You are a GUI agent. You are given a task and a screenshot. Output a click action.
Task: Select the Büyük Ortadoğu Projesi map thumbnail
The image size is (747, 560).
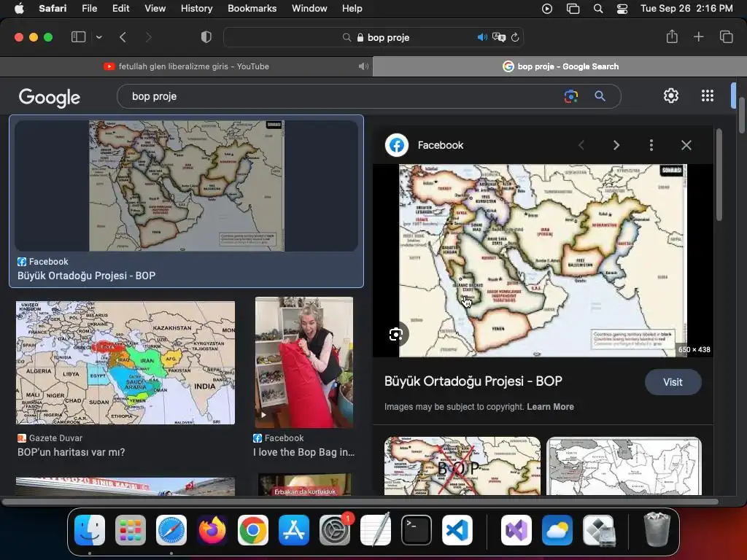[186, 186]
